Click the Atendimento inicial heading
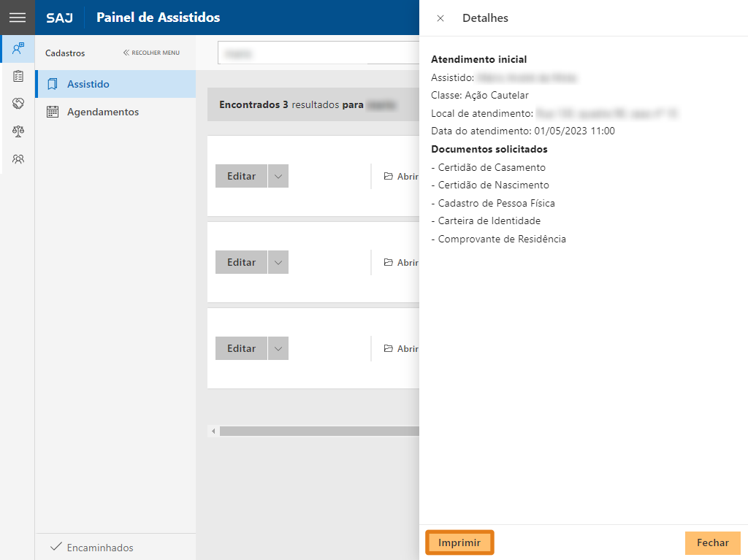The image size is (748, 560). pos(479,60)
